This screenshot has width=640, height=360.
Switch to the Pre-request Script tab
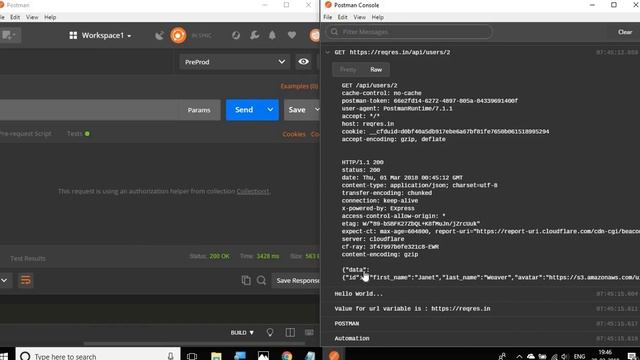26,133
